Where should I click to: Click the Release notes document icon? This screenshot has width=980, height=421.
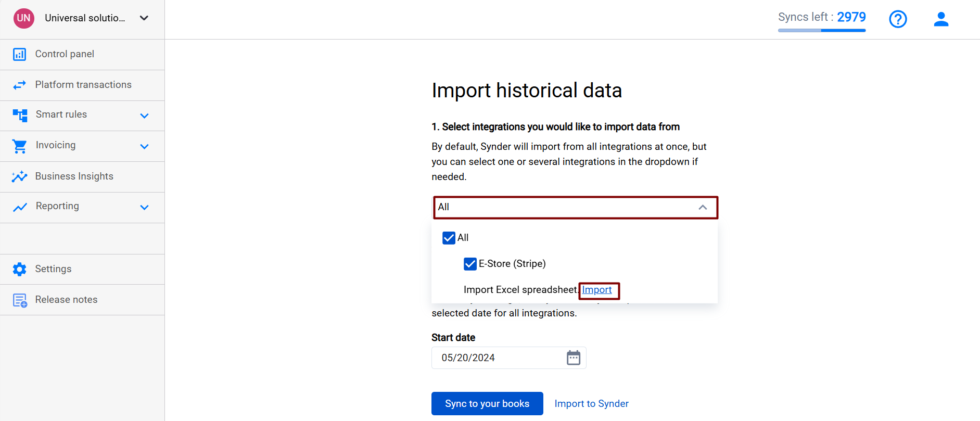[20, 300]
